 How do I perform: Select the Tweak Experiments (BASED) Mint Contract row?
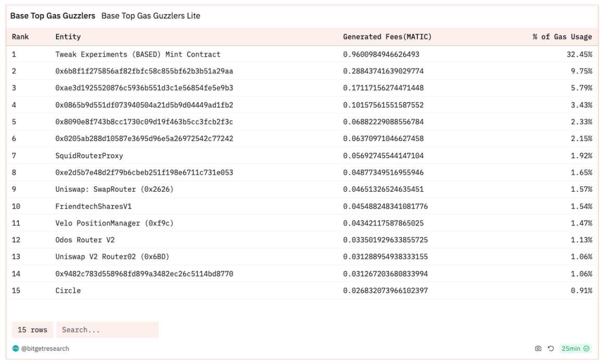pyautogui.click(x=137, y=54)
